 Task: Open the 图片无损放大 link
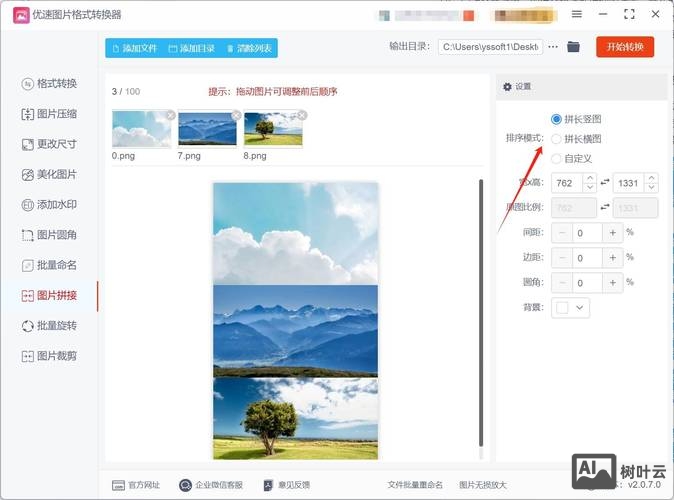(483, 485)
